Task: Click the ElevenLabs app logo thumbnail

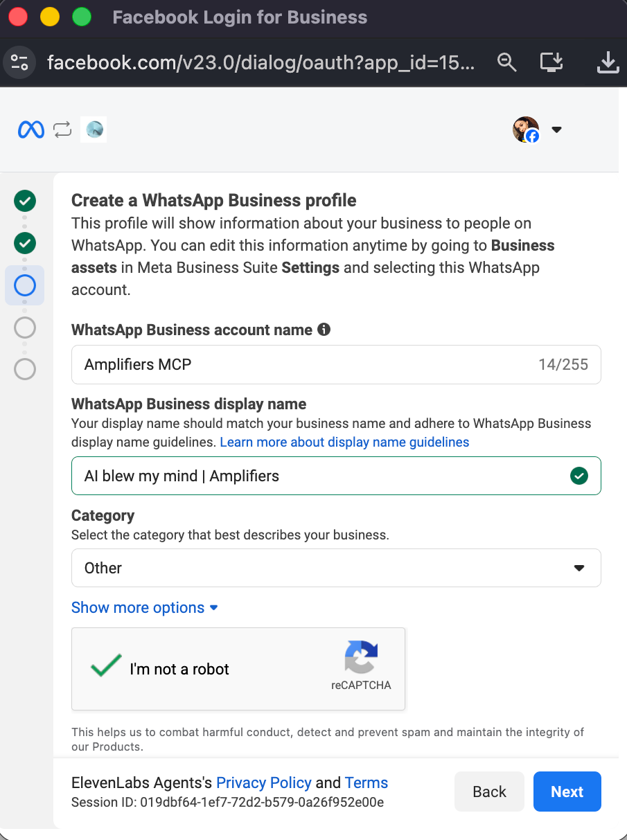Action: pos(94,129)
